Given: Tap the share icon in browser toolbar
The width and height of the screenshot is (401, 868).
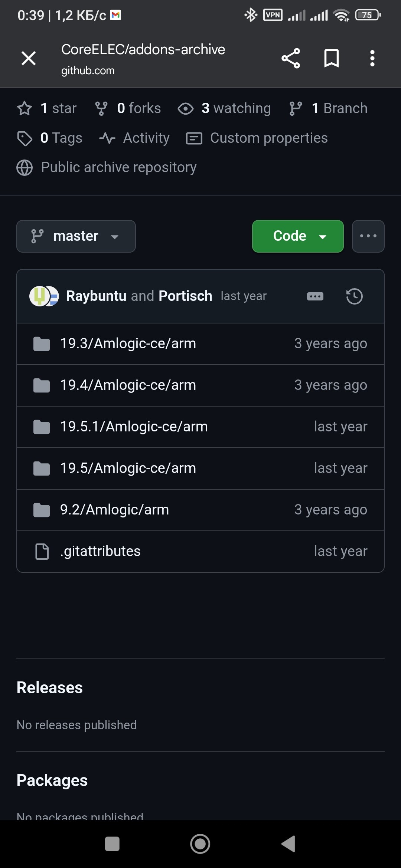Looking at the screenshot, I should [290, 58].
